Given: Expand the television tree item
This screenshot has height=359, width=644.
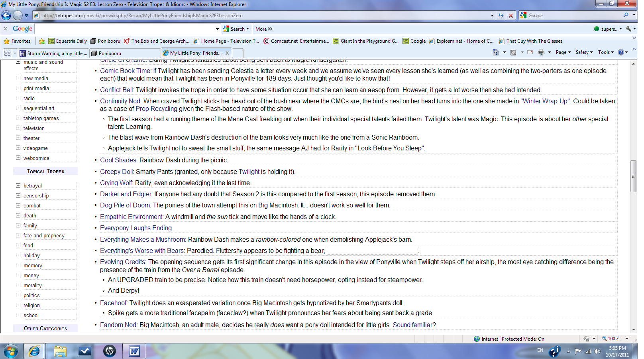Looking at the screenshot, I should coord(18,128).
